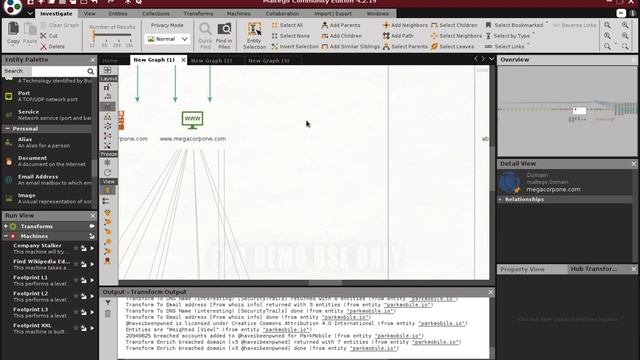The image size is (640, 360).
Task: Click Add Parents
Action: pyautogui.click(x=341, y=25)
